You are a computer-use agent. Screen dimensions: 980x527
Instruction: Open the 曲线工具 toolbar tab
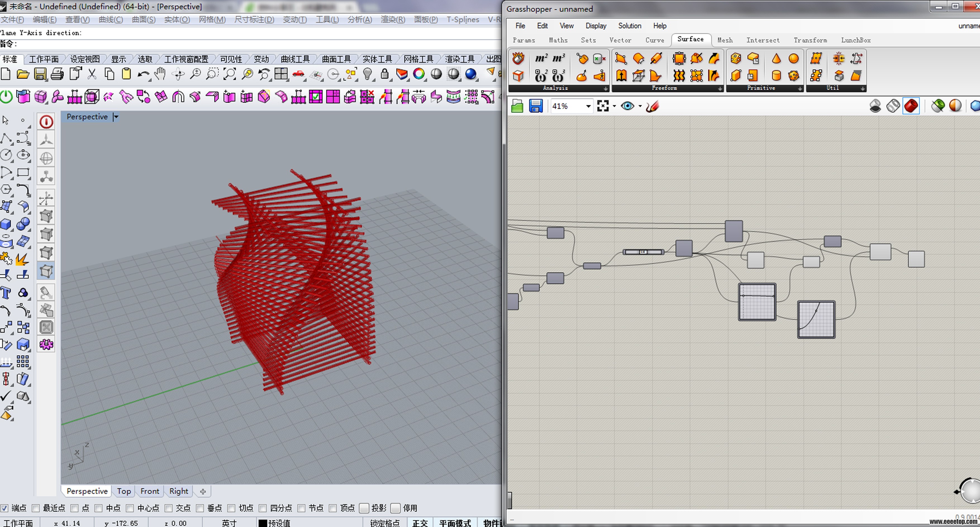pos(295,59)
